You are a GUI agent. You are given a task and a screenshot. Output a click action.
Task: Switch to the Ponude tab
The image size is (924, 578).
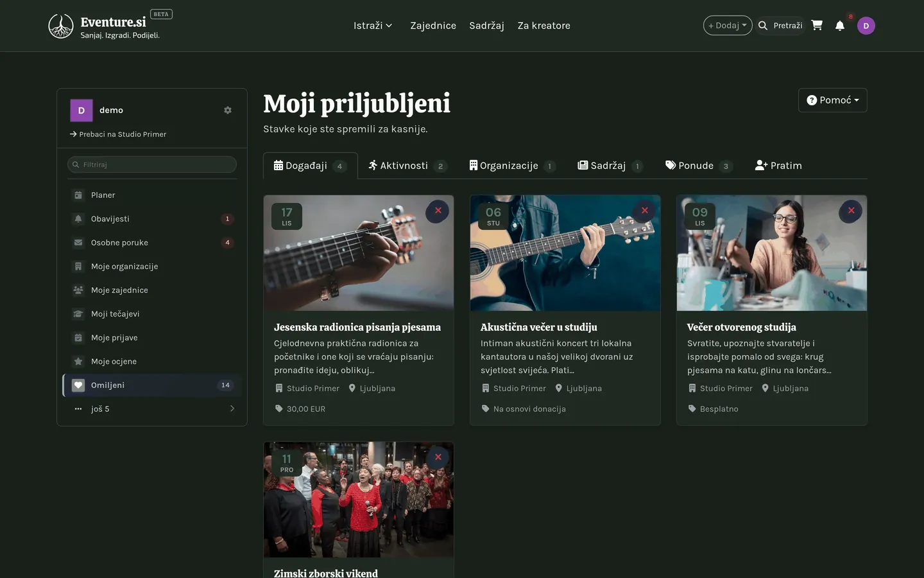(x=699, y=166)
